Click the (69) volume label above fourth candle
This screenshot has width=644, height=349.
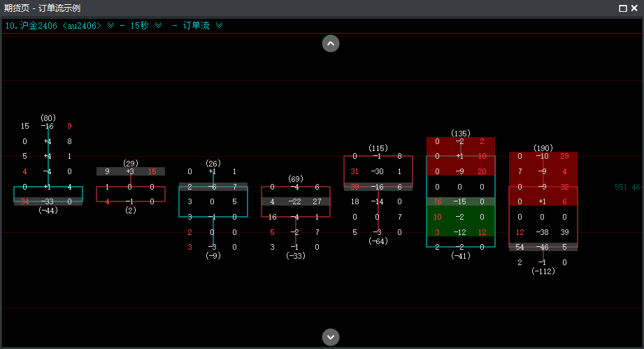point(294,179)
